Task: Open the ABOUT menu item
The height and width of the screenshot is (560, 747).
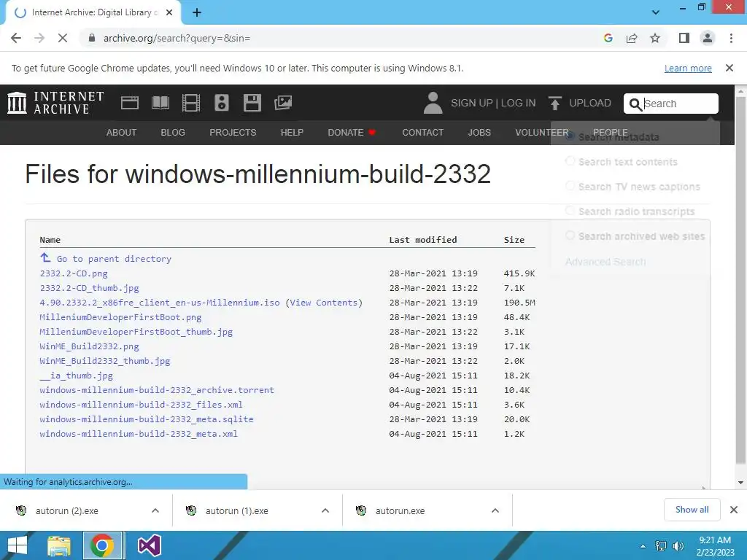Action: tap(122, 133)
